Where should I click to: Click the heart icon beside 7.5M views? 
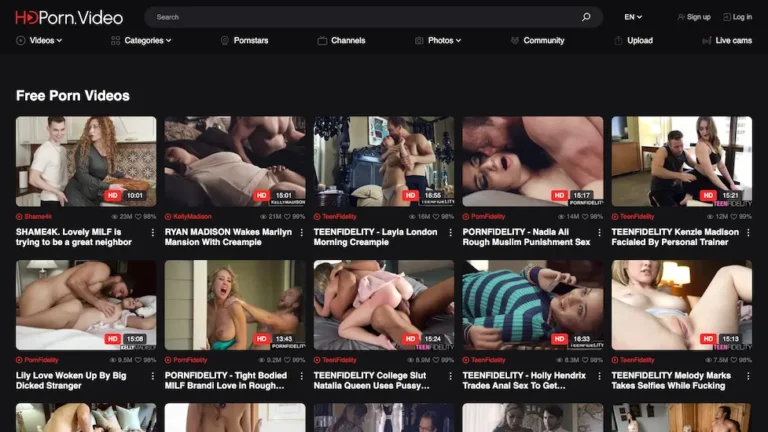(x=734, y=360)
